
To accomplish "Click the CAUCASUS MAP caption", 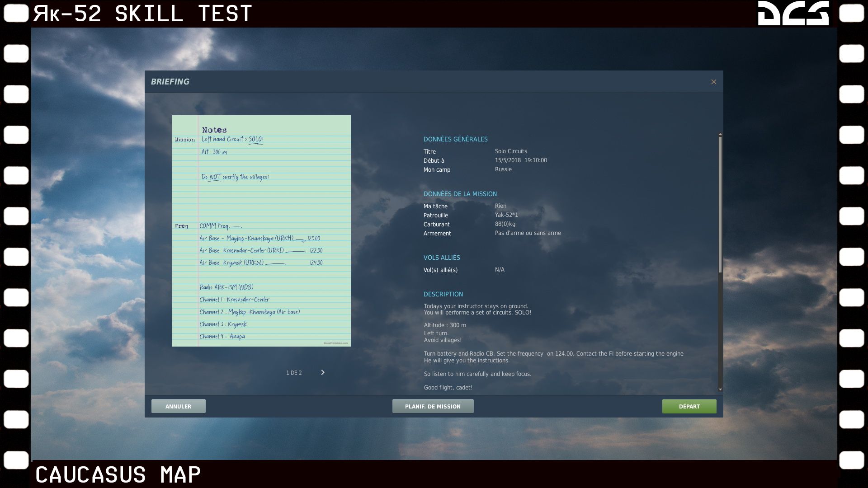I will tap(118, 475).
